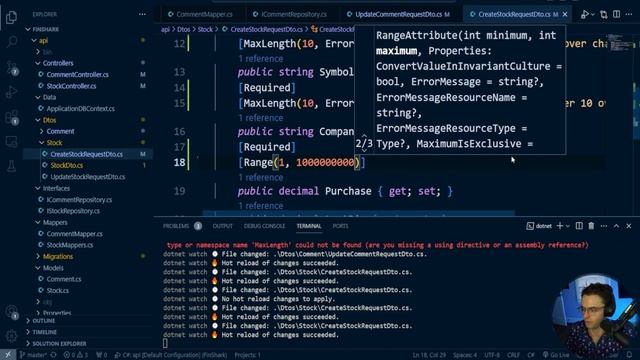Image resolution: width=640 pixels, height=360 pixels.
Task: Open the remote window status bar icon
Action: (x=8, y=355)
